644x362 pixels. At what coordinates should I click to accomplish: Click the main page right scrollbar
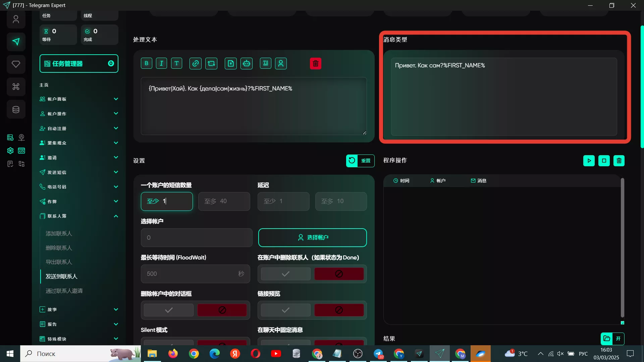tap(642, 86)
